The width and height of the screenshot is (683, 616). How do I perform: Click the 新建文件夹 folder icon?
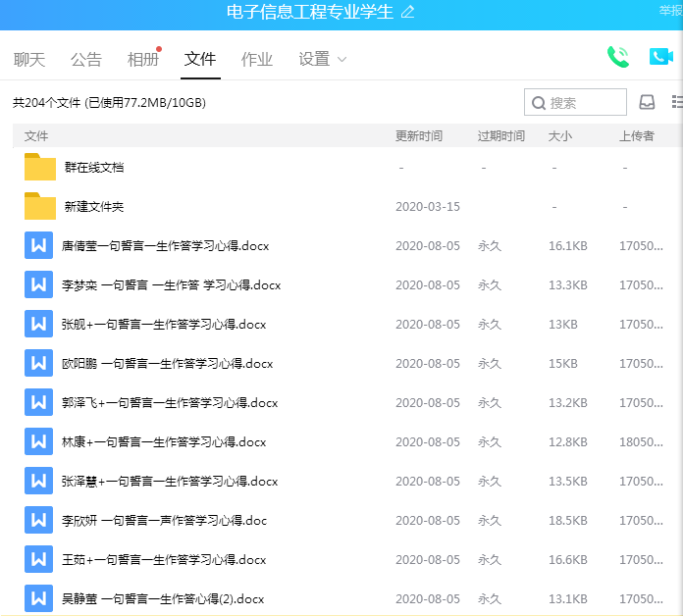40,206
